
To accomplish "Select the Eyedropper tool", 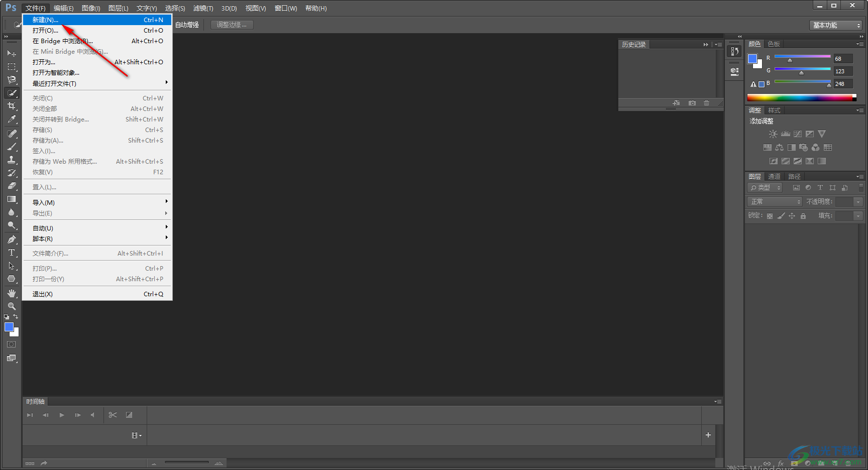I will pyautogui.click(x=12, y=119).
